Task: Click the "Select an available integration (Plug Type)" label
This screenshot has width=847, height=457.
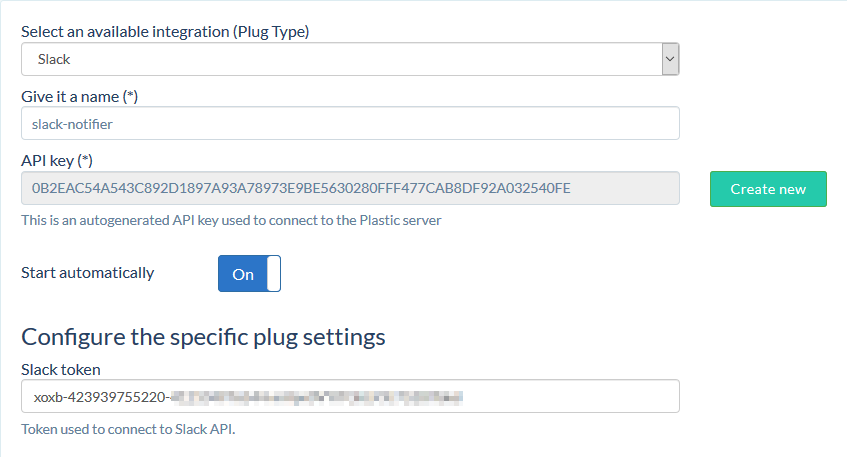Action: pos(165,32)
